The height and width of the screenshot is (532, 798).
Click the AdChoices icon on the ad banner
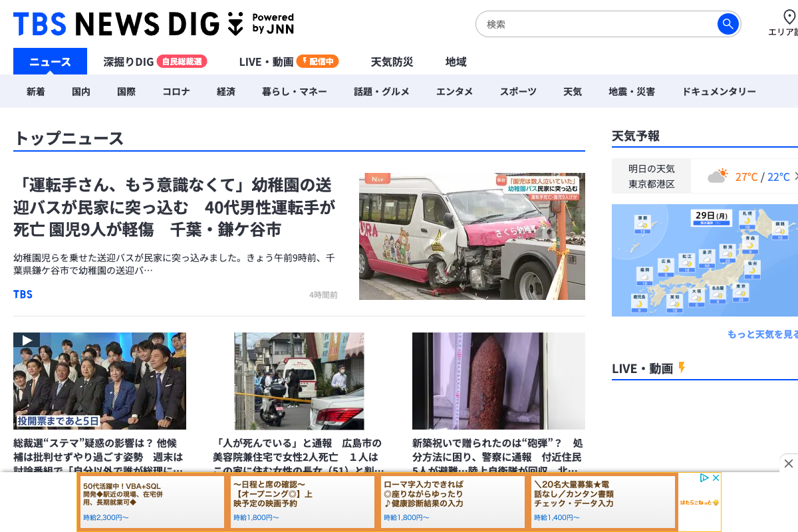[704, 478]
